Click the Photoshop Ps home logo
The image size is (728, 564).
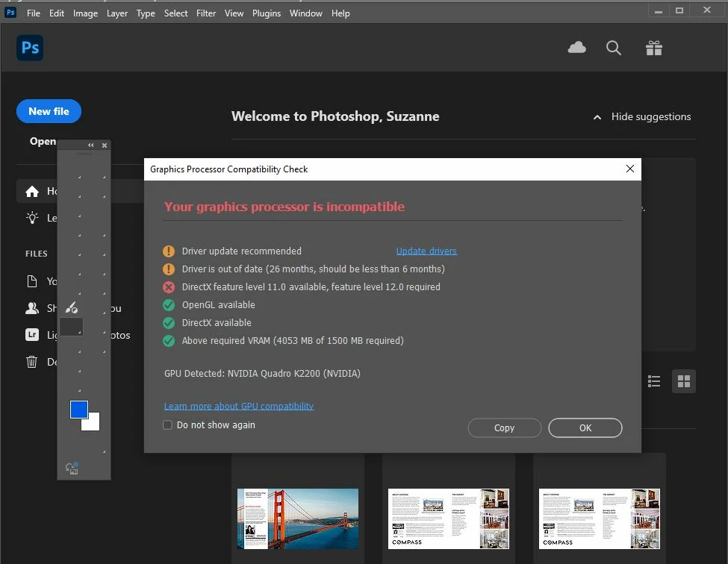30,47
